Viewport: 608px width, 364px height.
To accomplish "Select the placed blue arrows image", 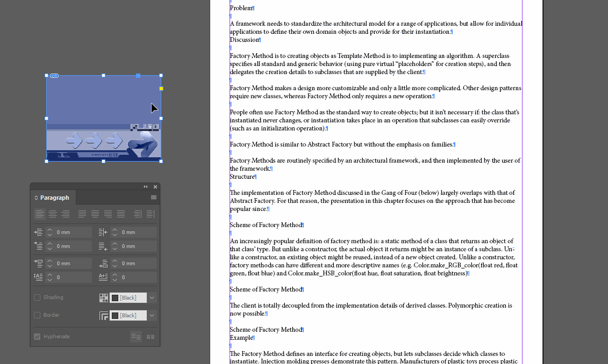I will (x=104, y=119).
